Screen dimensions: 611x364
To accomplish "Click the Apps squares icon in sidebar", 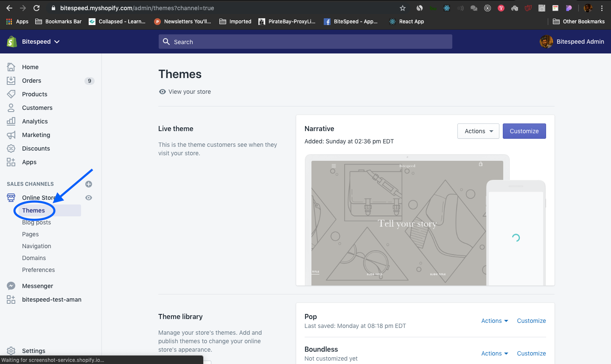I will (x=11, y=162).
